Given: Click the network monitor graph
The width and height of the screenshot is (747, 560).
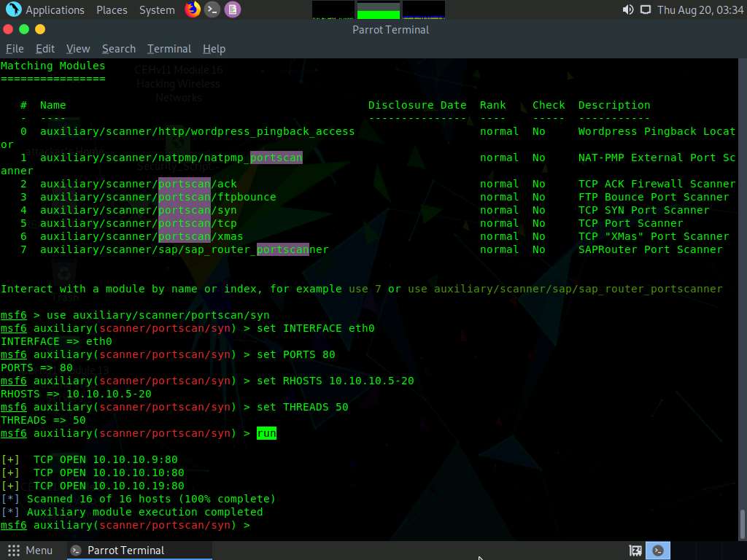Looking at the screenshot, I should click(424, 10).
